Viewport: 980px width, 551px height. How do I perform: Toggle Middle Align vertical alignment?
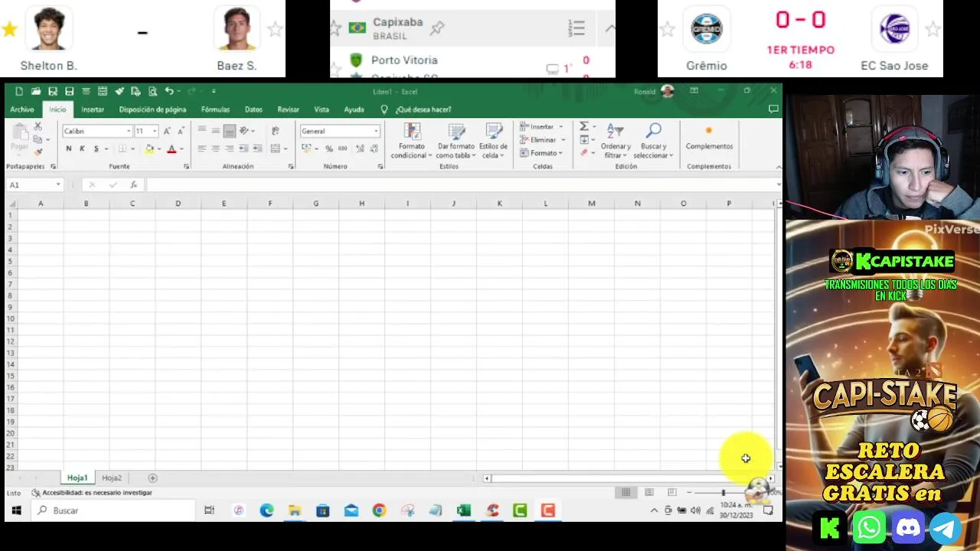pos(216,131)
